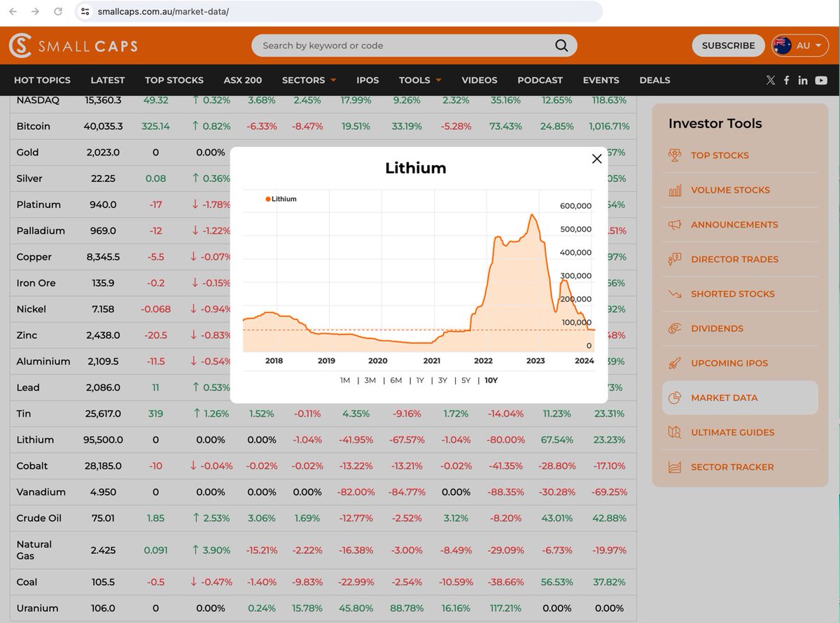Screen dimensions: 840x623
Task: Click the Crude Oil row name
Action: (39, 518)
